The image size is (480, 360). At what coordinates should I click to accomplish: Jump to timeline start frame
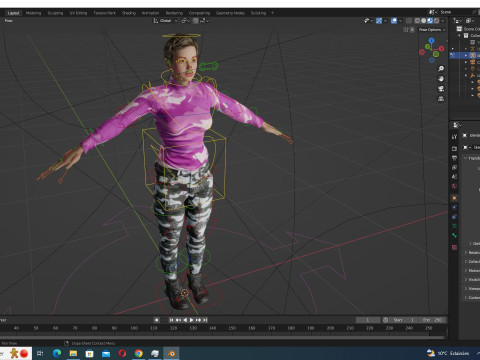click(x=171, y=320)
